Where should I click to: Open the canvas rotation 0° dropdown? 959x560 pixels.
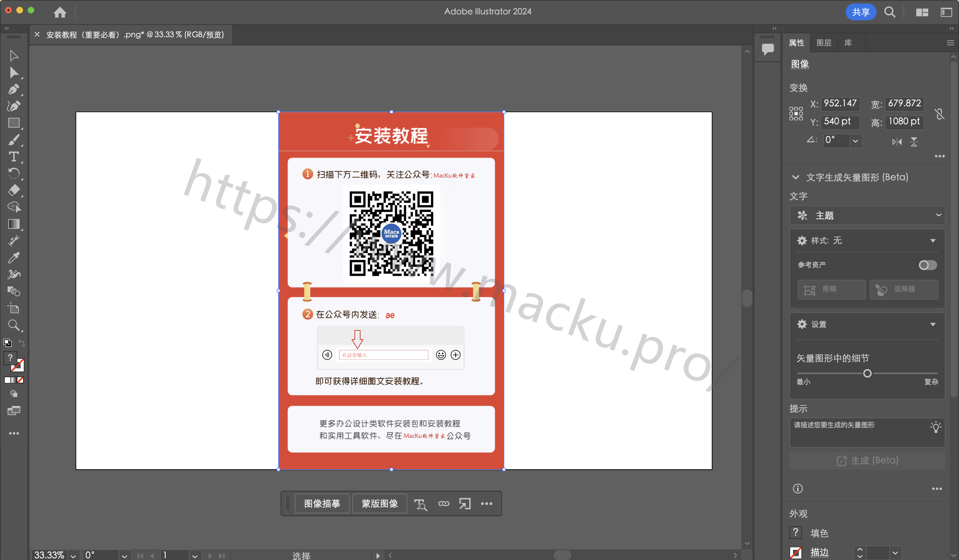(x=124, y=556)
